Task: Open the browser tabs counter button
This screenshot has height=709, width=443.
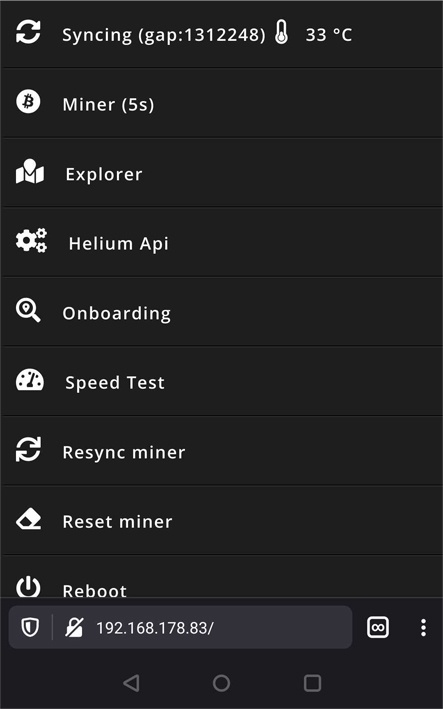Action: click(x=378, y=628)
